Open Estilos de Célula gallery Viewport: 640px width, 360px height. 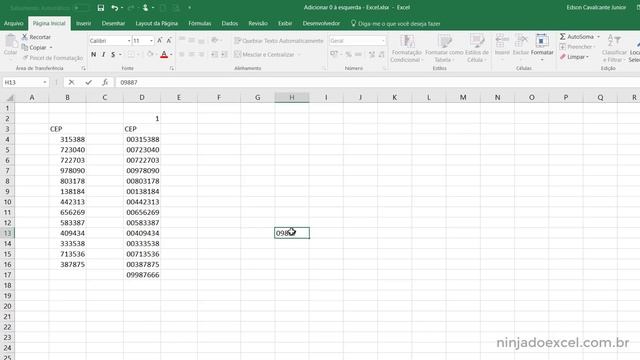point(476,49)
